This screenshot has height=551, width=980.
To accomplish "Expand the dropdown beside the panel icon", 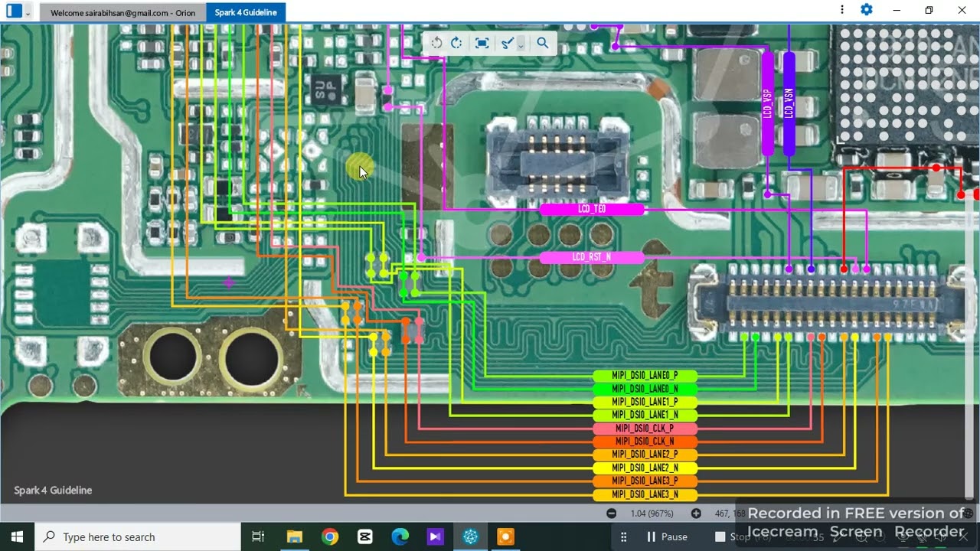I will [x=28, y=12].
